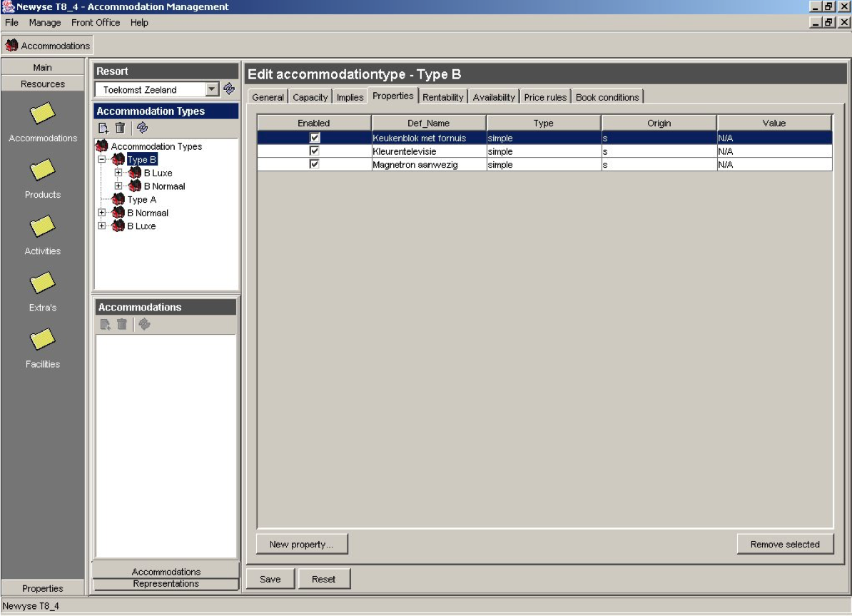Toggle Enabled checkbox for Kleurentelevisie

314,151
